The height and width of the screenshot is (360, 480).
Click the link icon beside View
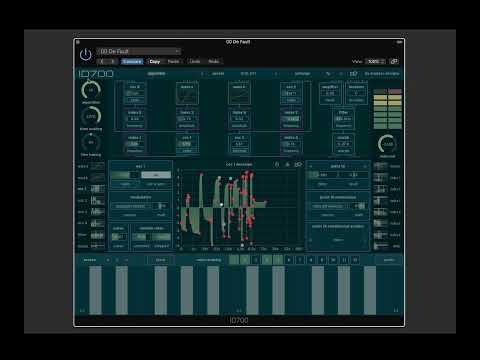[x=394, y=62]
